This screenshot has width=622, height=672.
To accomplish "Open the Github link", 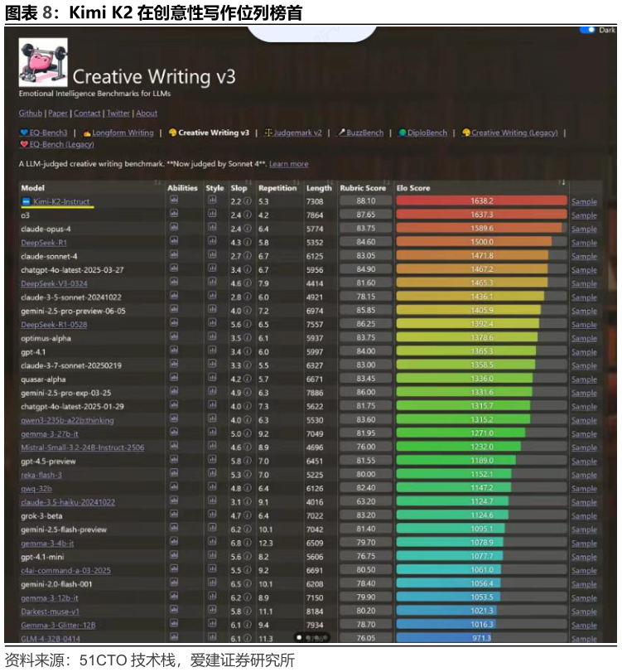I will click(31, 114).
